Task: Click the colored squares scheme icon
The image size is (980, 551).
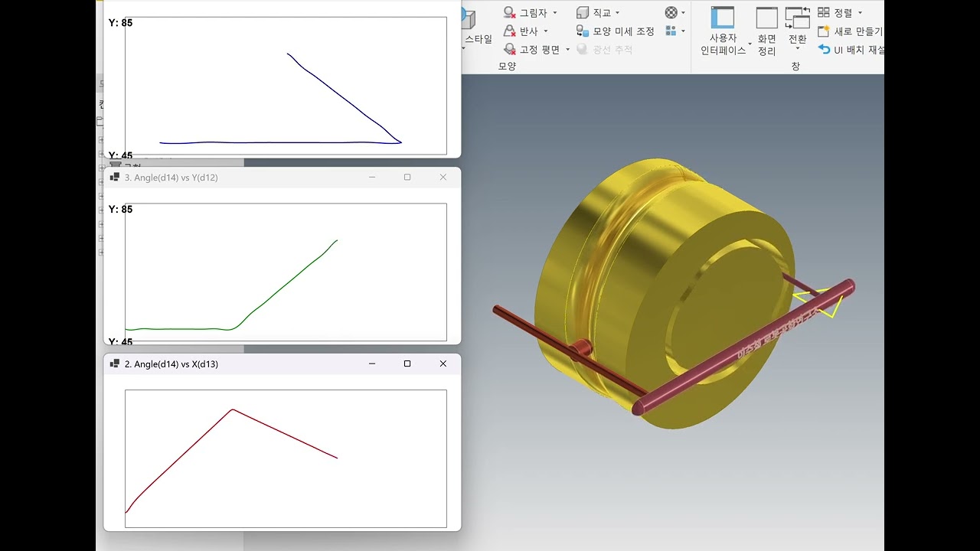Action: 671,31
